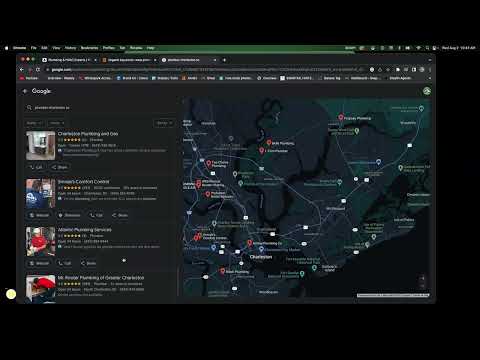
Task: Open the Charleston Plumbing and Gas thumbnail photo
Action: [x=41, y=145]
